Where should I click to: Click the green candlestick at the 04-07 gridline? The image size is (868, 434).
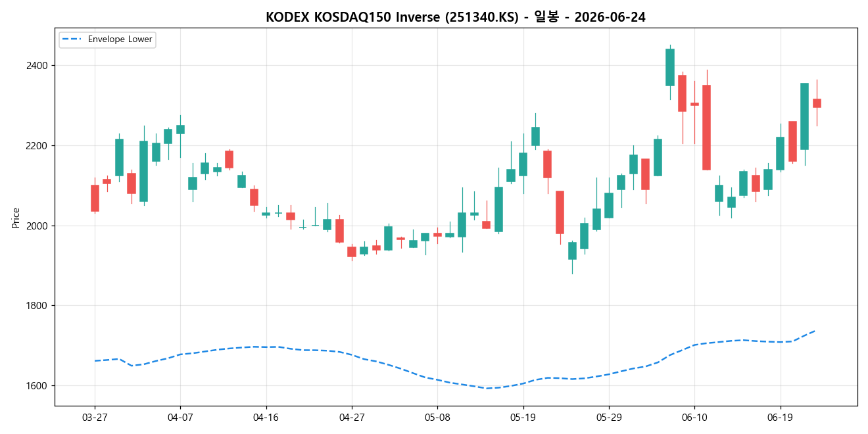pyautogui.click(x=180, y=130)
